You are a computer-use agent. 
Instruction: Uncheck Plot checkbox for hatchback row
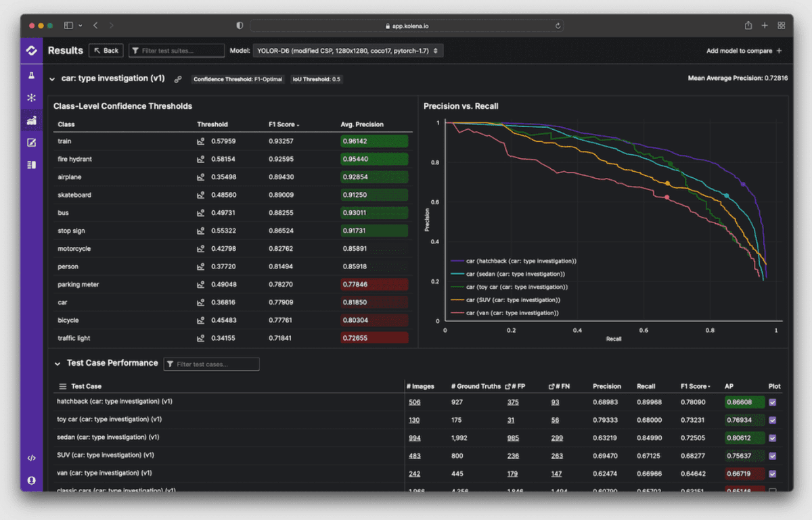click(773, 402)
